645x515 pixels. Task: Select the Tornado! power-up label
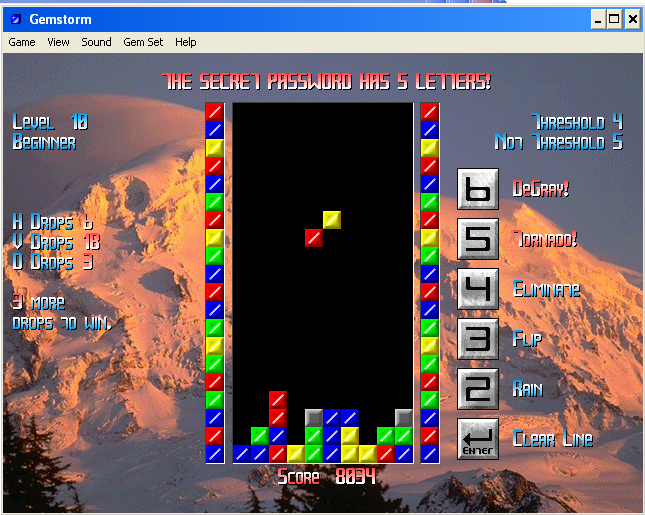click(x=546, y=239)
